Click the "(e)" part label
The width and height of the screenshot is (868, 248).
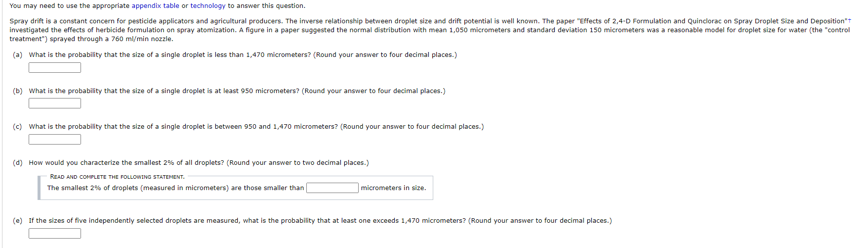[x=18, y=221]
